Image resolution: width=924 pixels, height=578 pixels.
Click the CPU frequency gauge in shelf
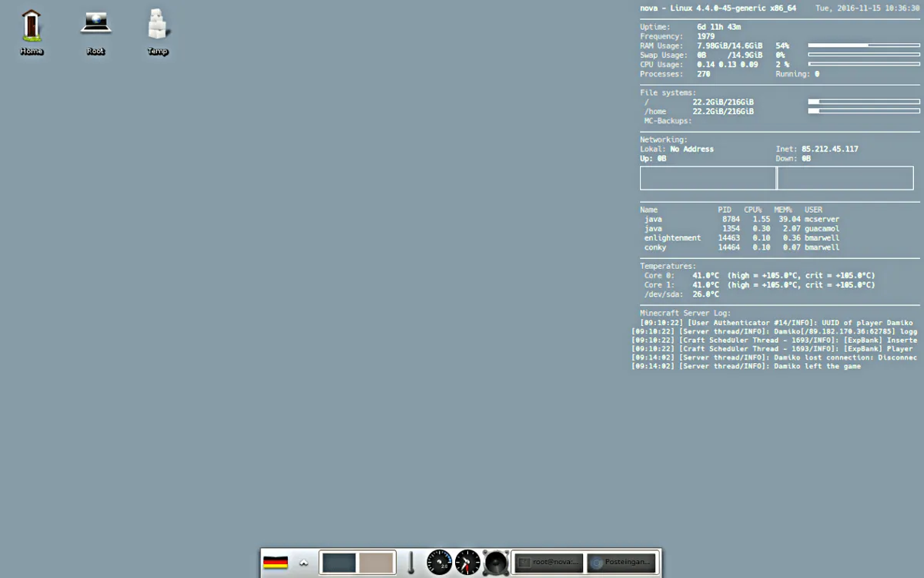pyautogui.click(x=439, y=563)
